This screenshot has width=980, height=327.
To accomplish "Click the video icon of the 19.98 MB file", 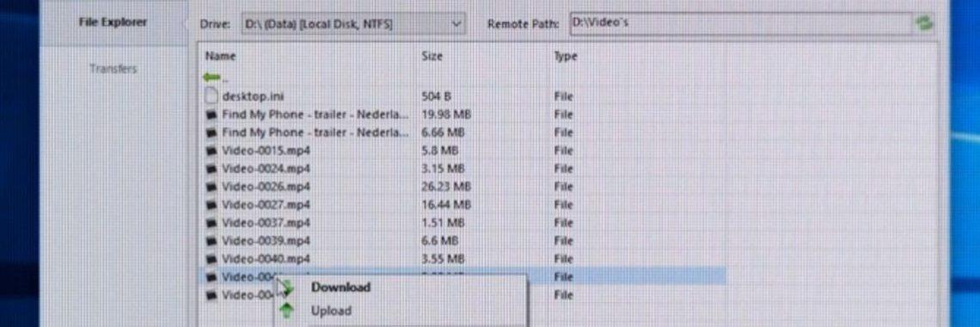I will click(211, 114).
